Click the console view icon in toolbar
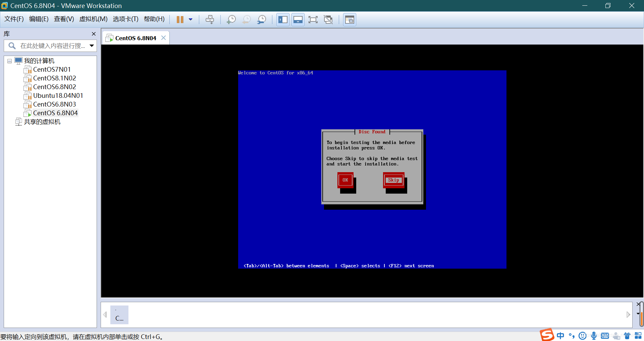This screenshot has height=341, width=644. click(x=350, y=19)
